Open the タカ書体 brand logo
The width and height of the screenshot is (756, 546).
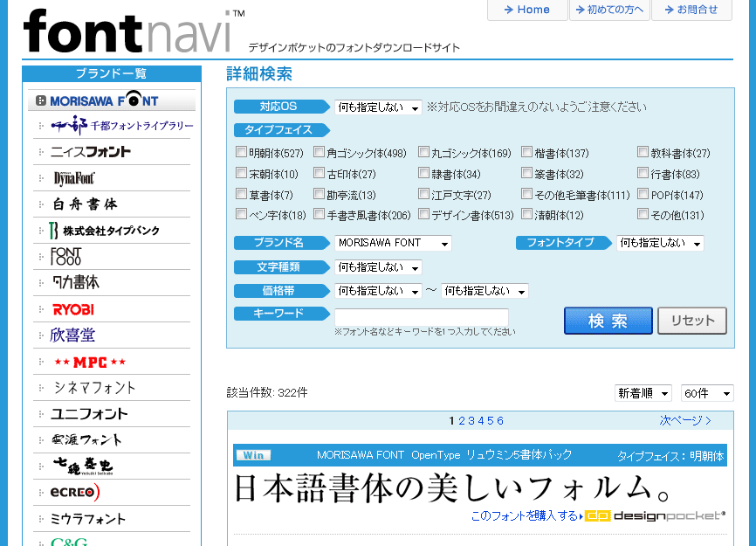tap(76, 283)
